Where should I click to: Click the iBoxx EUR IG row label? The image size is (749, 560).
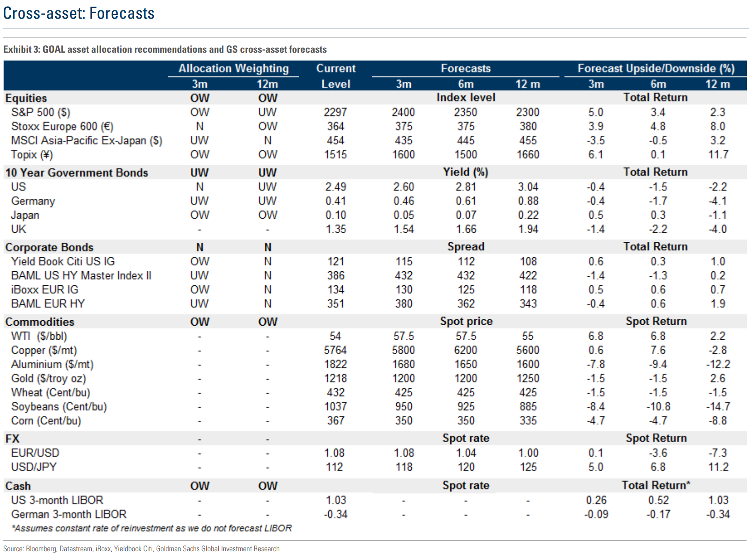pyautogui.click(x=45, y=290)
